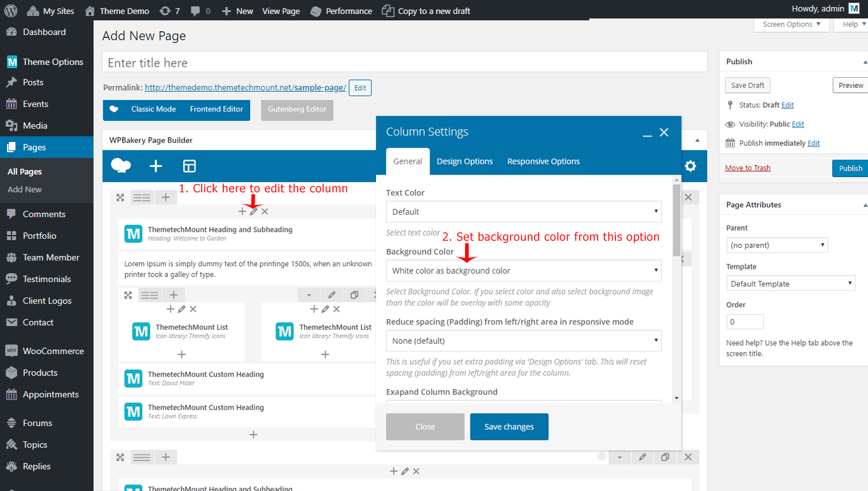
Task: Minimize the Column Settings dialog
Action: click(647, 132)
